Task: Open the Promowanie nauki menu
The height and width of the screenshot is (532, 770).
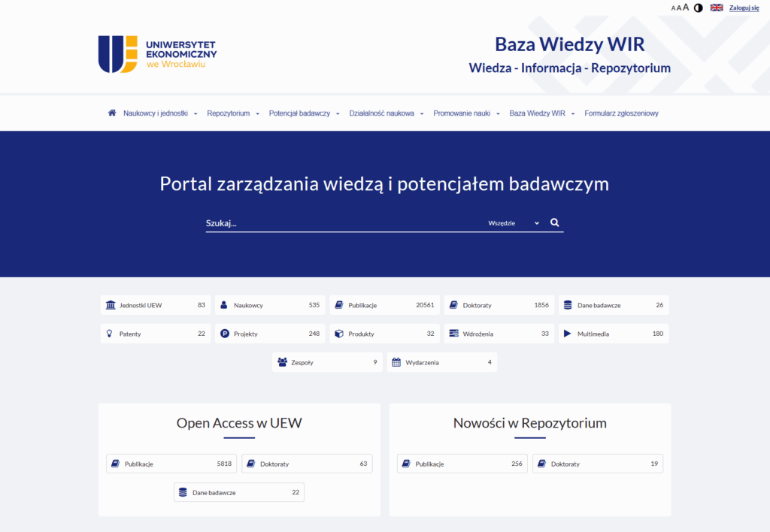Action: pyautogui.click(x=462, y=113)
